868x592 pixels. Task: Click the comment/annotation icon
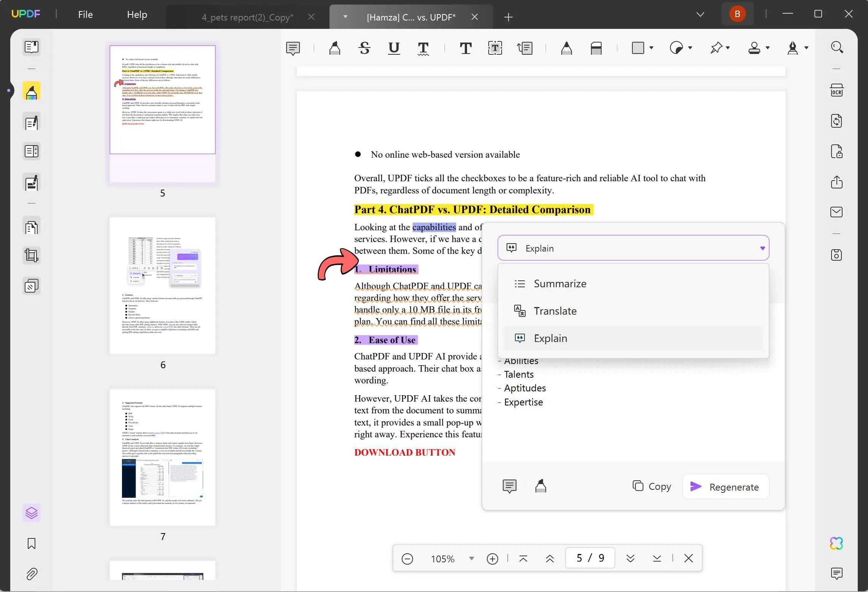pyautogui.click(x=293, y=47)
